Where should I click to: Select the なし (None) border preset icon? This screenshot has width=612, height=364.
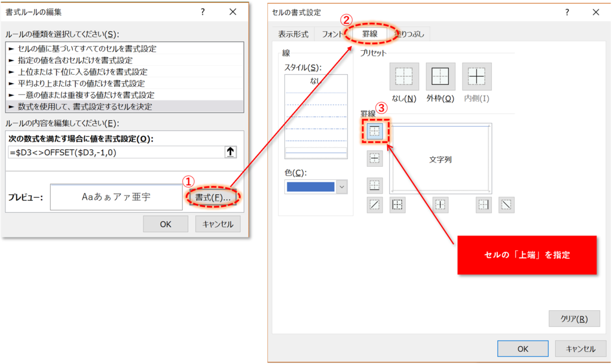(x=404, y=77)
